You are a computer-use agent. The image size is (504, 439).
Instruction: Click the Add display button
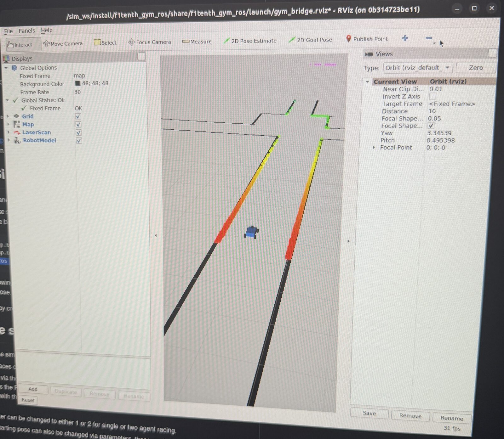coord(33,389)
